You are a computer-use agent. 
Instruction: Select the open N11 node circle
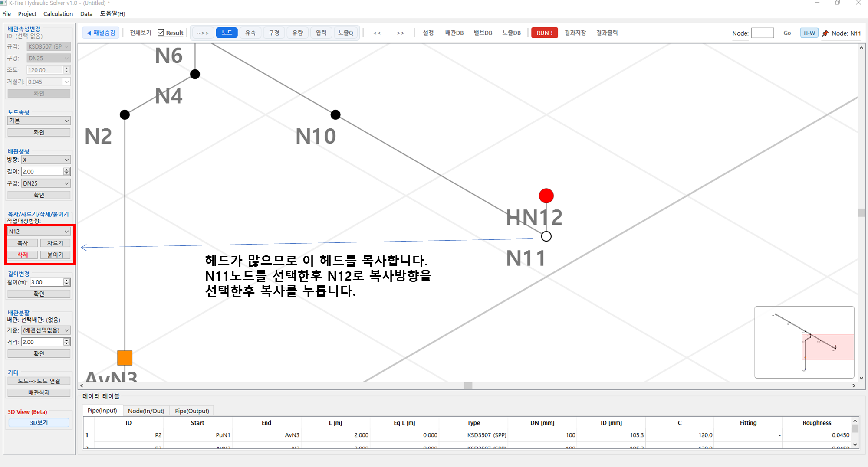click(546, 236)
